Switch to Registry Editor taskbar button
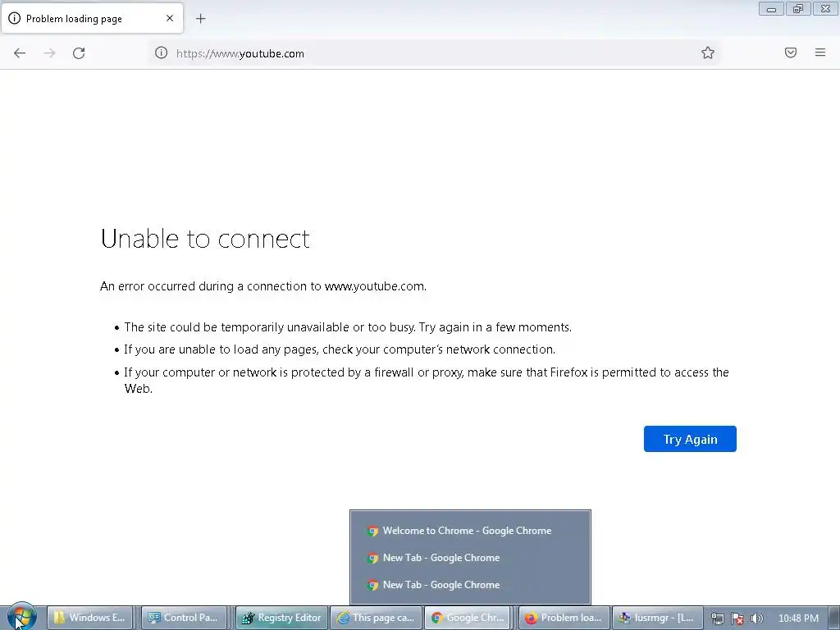Viewport: 840px width, 630px height. pos(282,618)
